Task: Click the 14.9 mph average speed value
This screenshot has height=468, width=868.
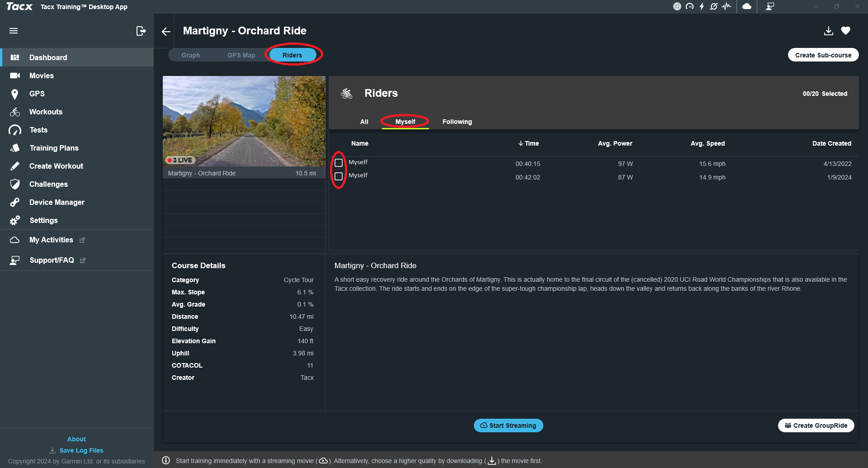Action: pyautogui.click(x=712, y=177)
